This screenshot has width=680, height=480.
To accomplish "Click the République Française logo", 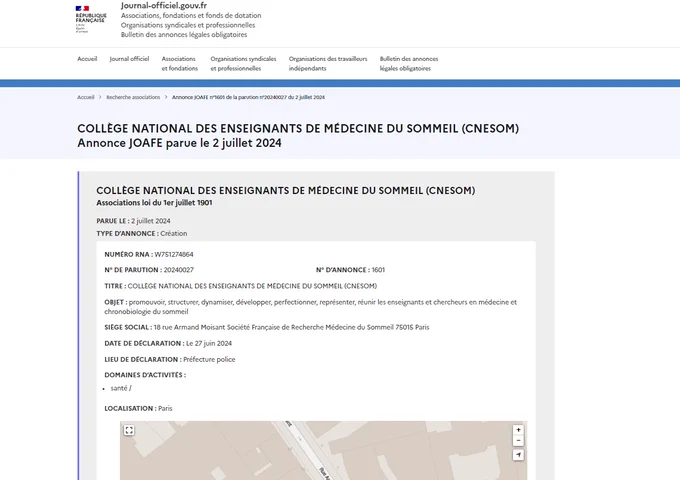I will (x=91, y=19).
